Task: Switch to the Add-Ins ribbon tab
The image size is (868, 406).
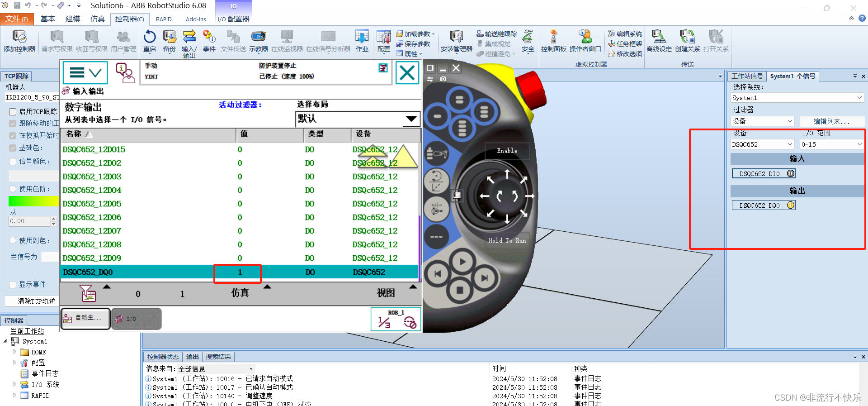Action: point(196,19)
